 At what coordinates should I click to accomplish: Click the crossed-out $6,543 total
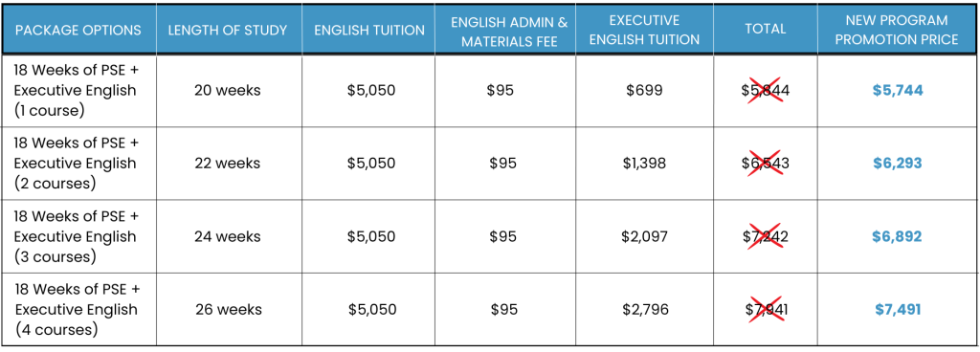point(765,164)
